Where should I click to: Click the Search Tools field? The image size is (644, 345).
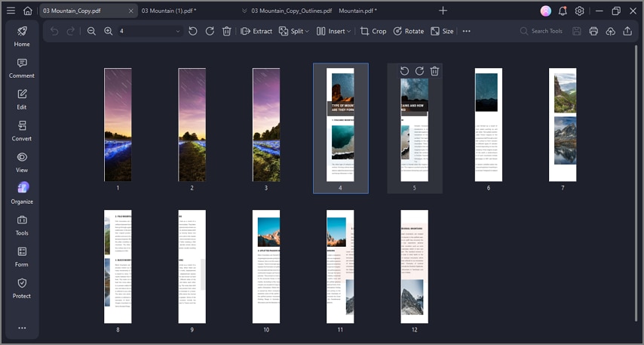coord(541,31)
